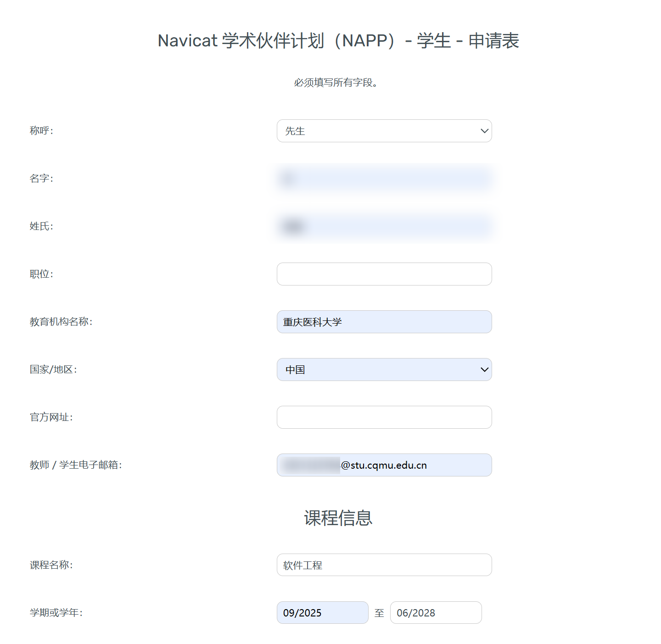Screen dimensions: 661x644
Task: Click the 学期或学年 label
Action: [x=56, y=613]
